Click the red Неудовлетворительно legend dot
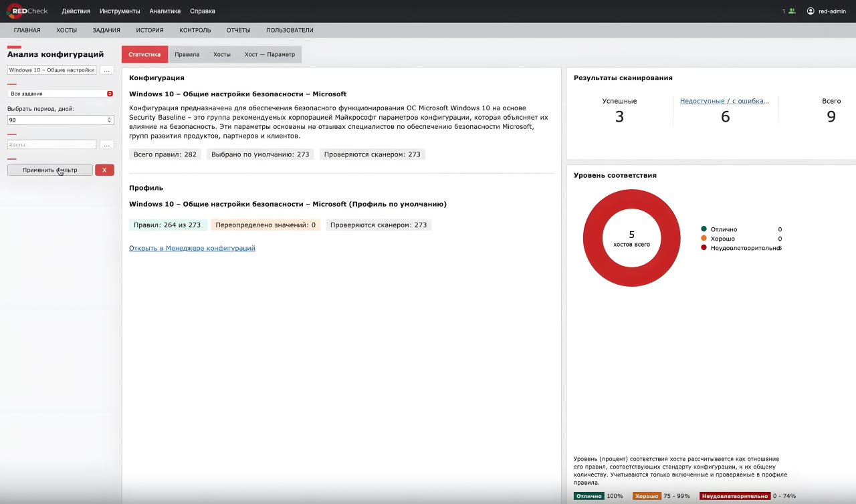The height and width of the screenshot is (504, 856). coord(704,248)
